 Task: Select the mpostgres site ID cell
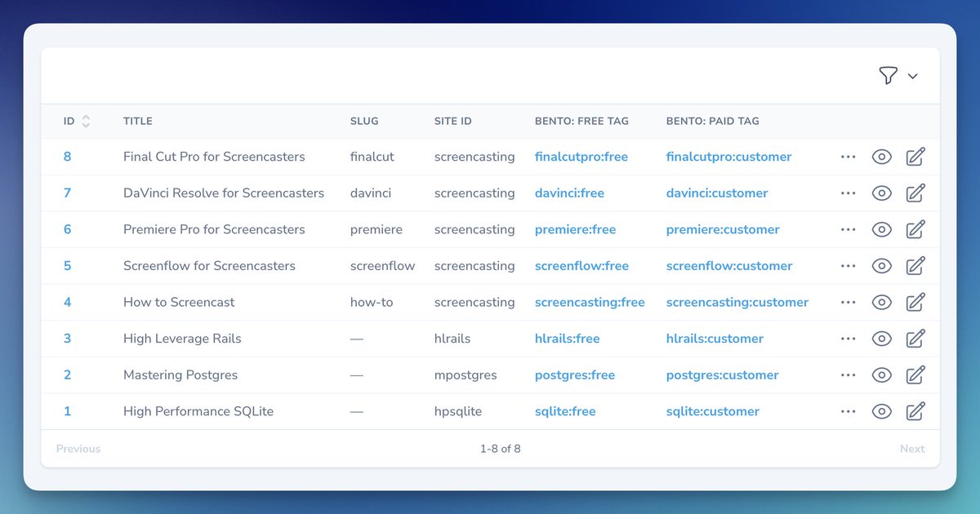[465, 375]
